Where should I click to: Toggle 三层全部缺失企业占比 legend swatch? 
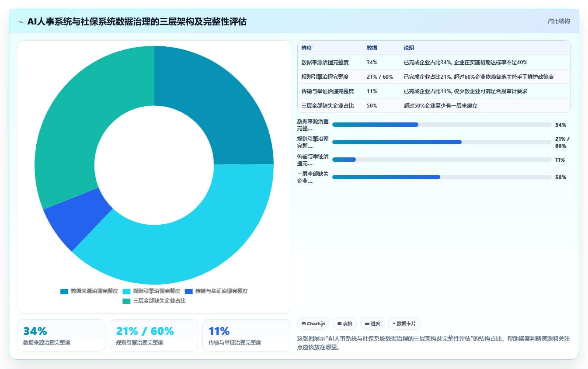(x=126, y=301)
